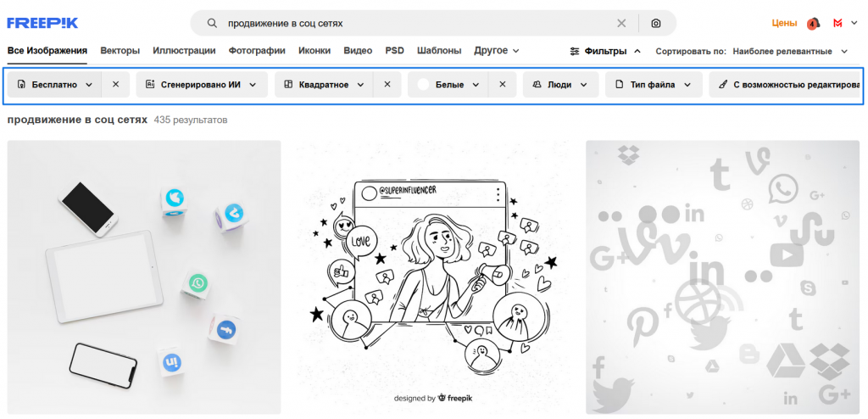Open the Квадратное orientation filter dropdown

click(x=324, y=85)
